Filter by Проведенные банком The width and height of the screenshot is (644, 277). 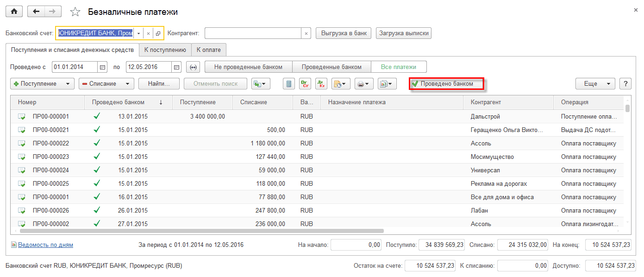point(332,67)
